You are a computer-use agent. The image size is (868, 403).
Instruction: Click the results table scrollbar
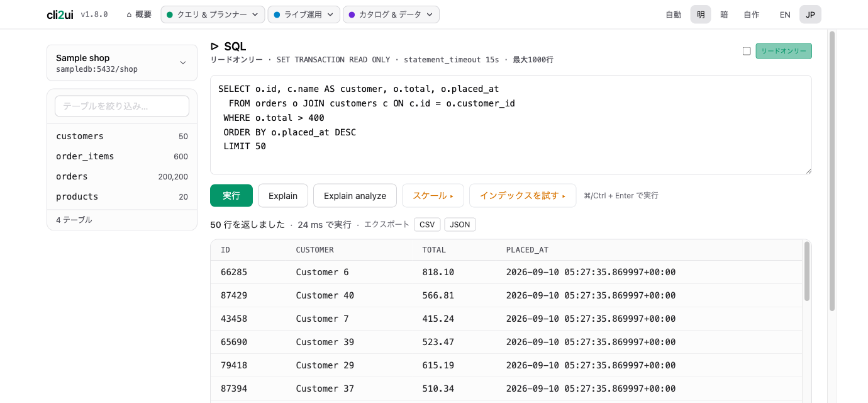[807, 271]
